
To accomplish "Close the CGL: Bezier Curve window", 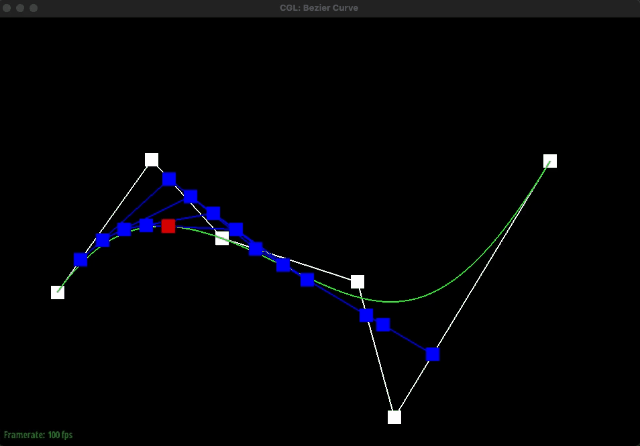I will [x=8, y=8].
